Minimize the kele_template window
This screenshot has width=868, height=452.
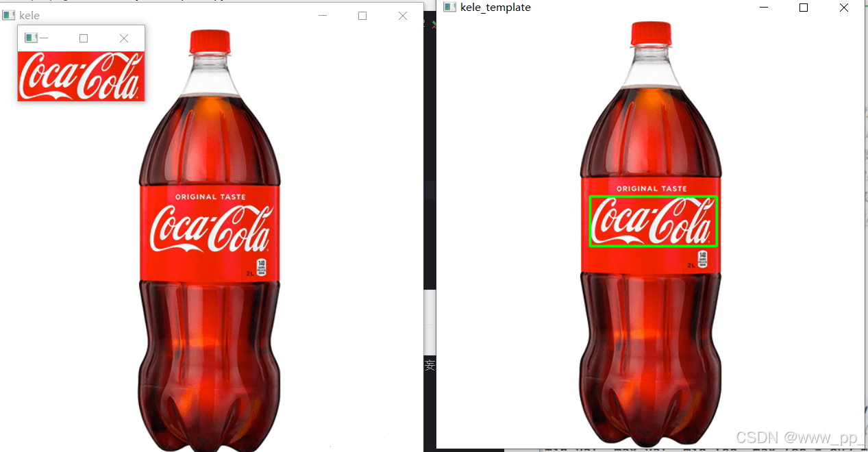[x=764, y=8]
